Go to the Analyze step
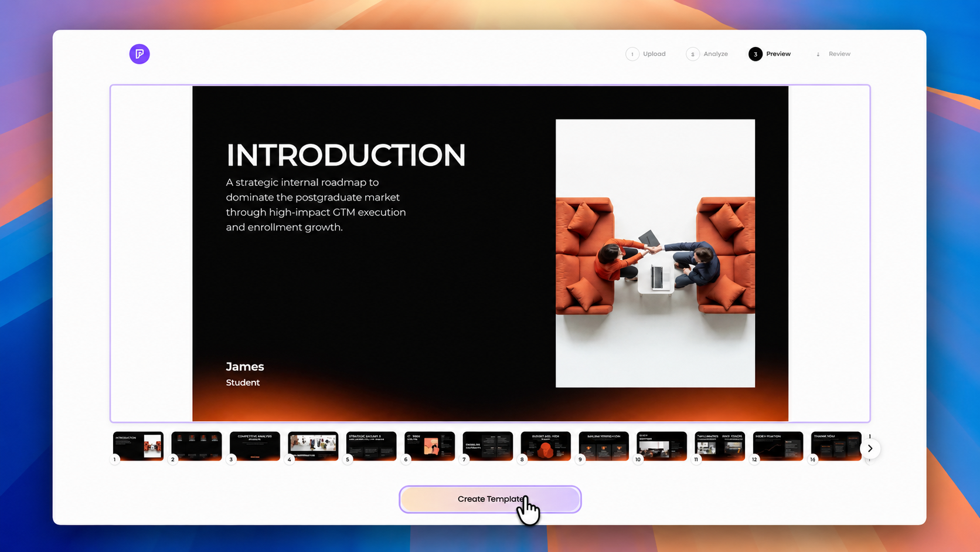Image resolution: width=980 pixels, height=552 pixels. pyautogui.click(x=707, y=54)
